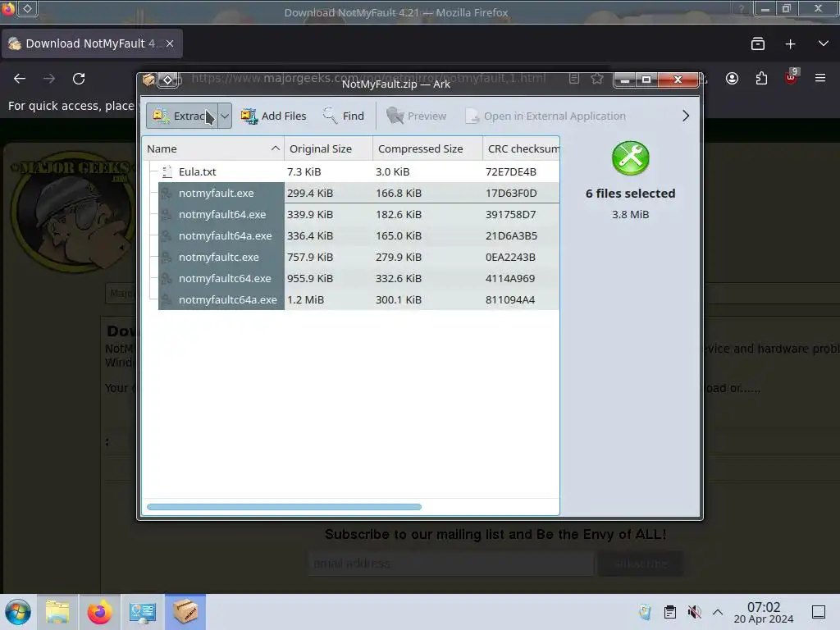Click the horizontal scrollbar in Ark list
Viewport: 840px width, 630px height.
coord(284,507)
